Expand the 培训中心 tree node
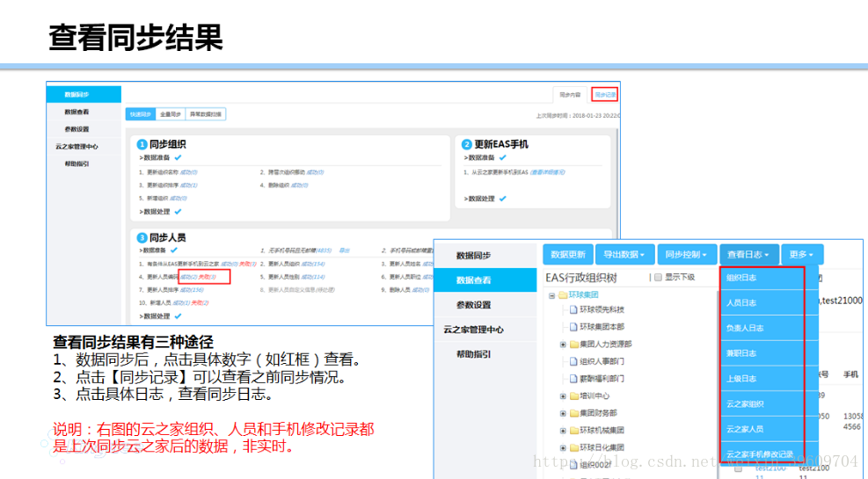868x479 pixels. pos(563,396)
